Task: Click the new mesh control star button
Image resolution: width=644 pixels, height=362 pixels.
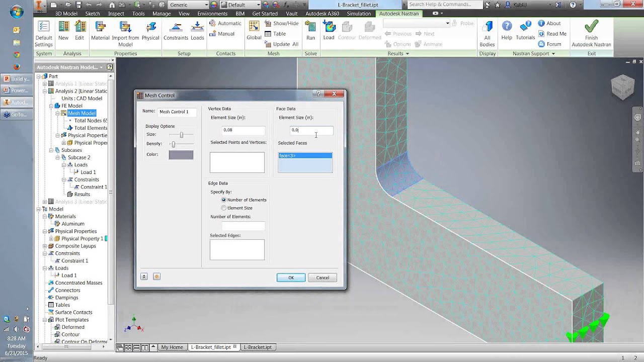Action: [156, 277]
